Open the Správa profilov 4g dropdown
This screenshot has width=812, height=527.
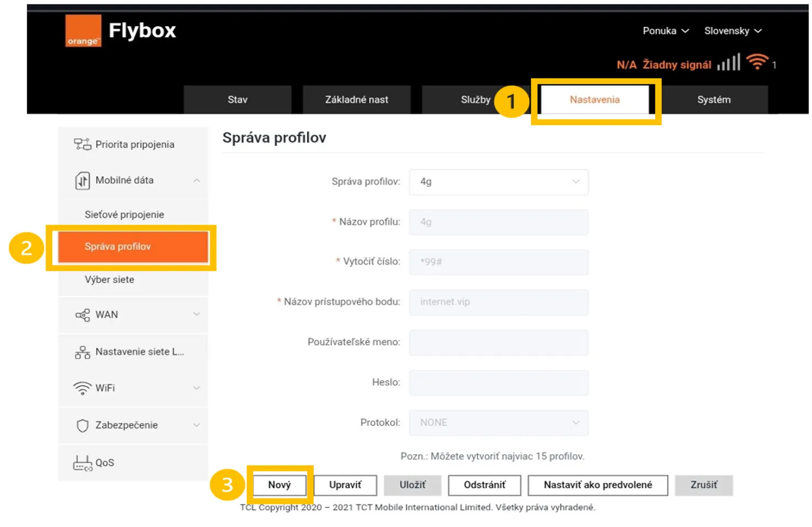[x=499, y=182]
